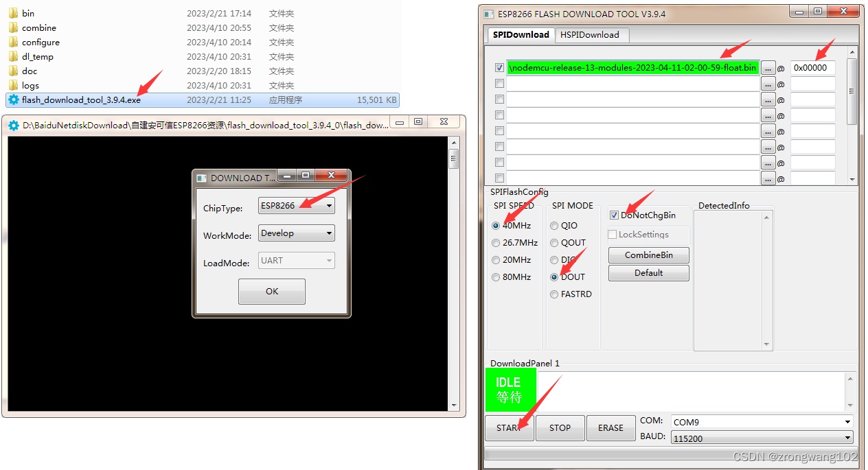Viewport: 868px width, 470px height.
Task: Maximize the console window
Action: 418,122
